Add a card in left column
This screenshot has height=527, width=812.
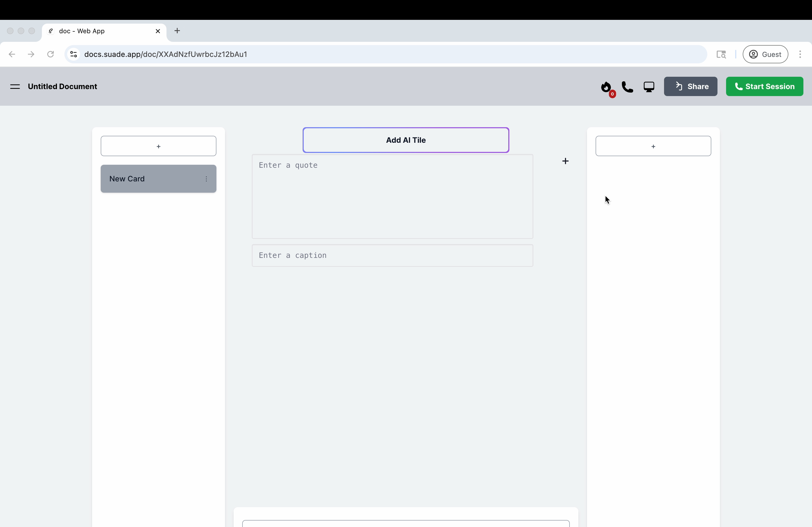159,146
